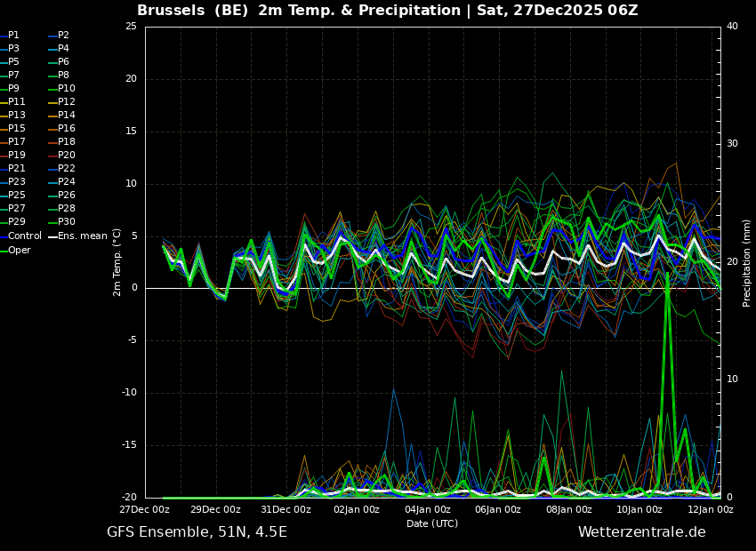Click the Precipitation (mm) axis label
The height and width of the screenshot is (551, 756).
pyautogui.click(x=747, y=262)
